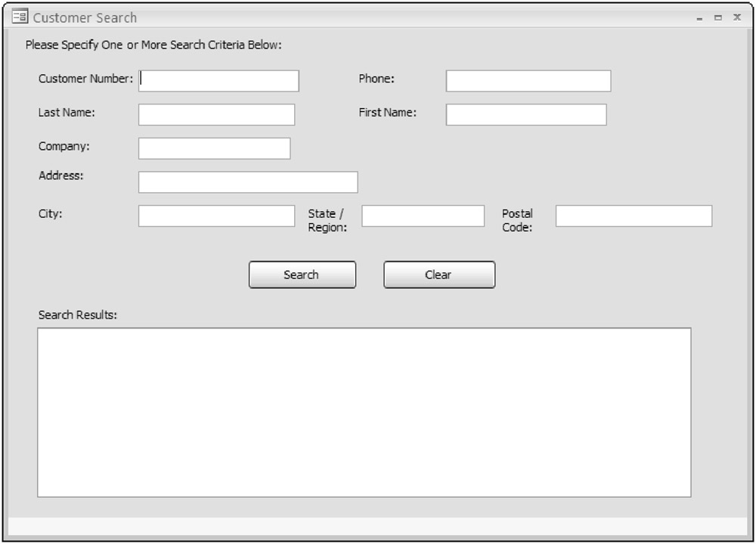Screen dimensions: 756x544
Task: Activate the Address input field
Action: (x=248, y=182)
